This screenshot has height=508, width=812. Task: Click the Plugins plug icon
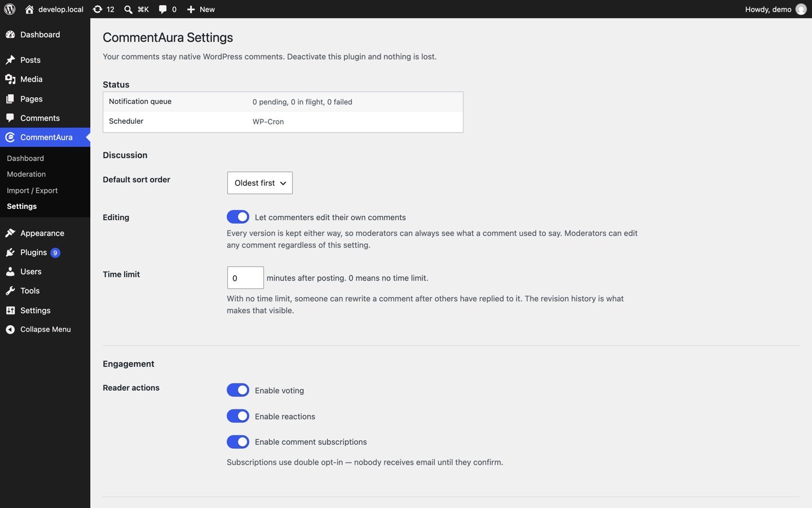tap(10, 252)
